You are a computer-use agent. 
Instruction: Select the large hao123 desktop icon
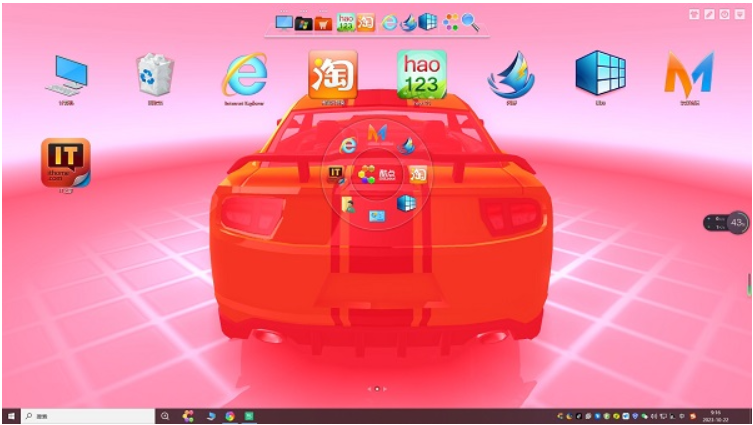[422, 74]
